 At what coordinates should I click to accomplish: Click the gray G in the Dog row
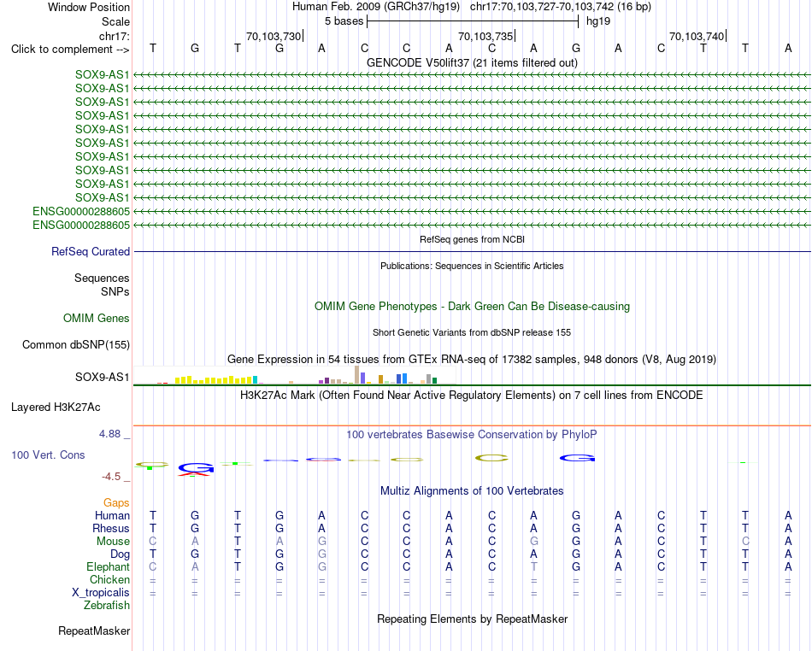point(321,554)
